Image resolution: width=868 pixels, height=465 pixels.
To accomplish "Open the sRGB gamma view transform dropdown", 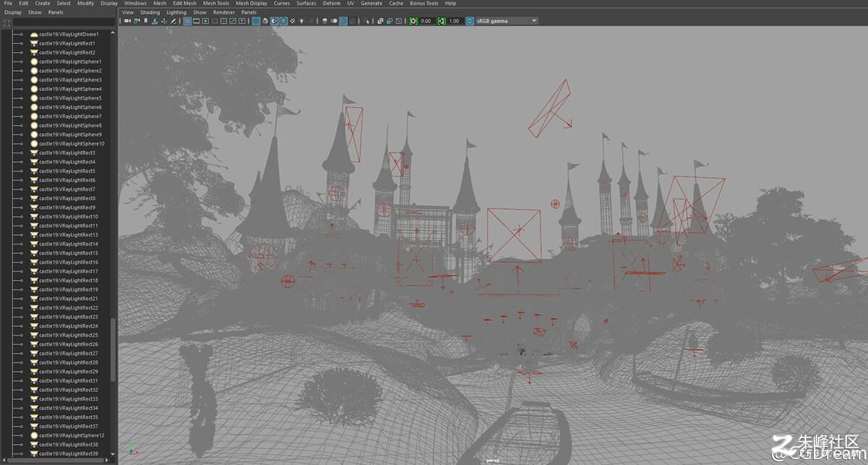I will (x=506, y=21).
